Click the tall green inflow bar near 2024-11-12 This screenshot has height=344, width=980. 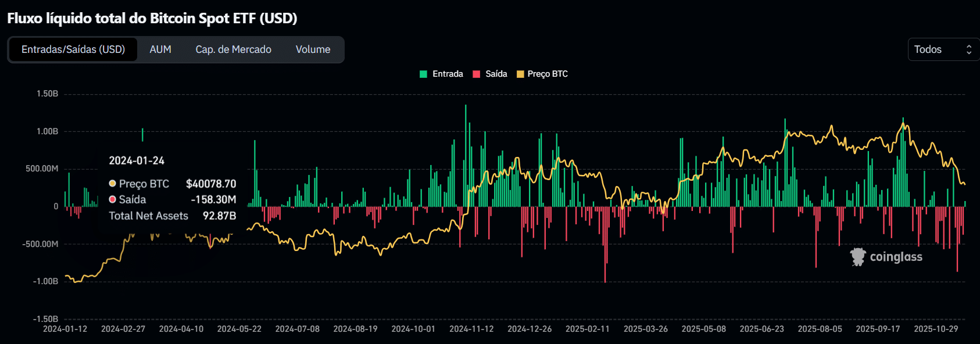click(x=466, y=156)
